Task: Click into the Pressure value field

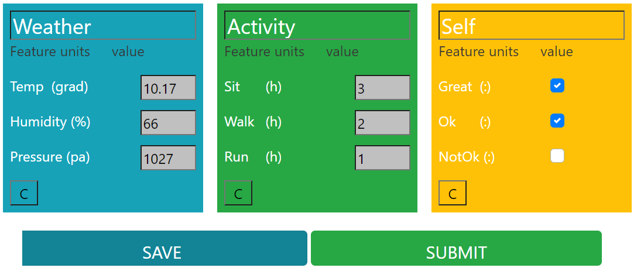Action: point(169,157)
